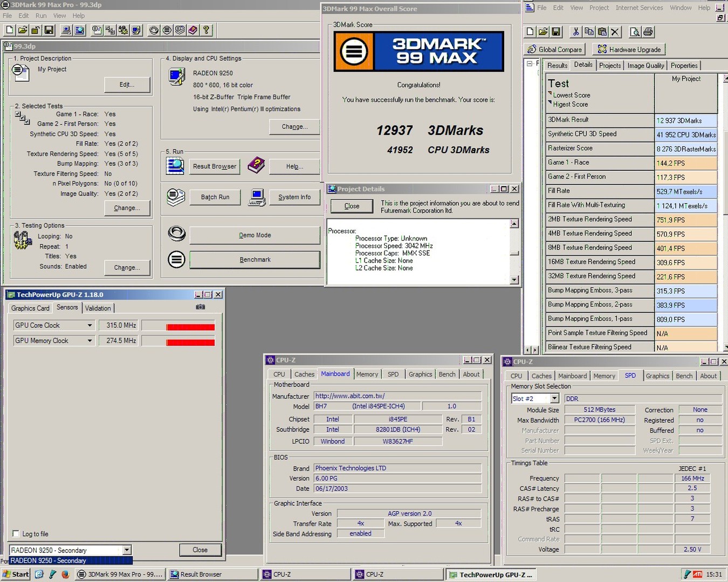Click Print icon in Result Browser toolbar
The image size is (728, 582).
(x=648, y=32)
